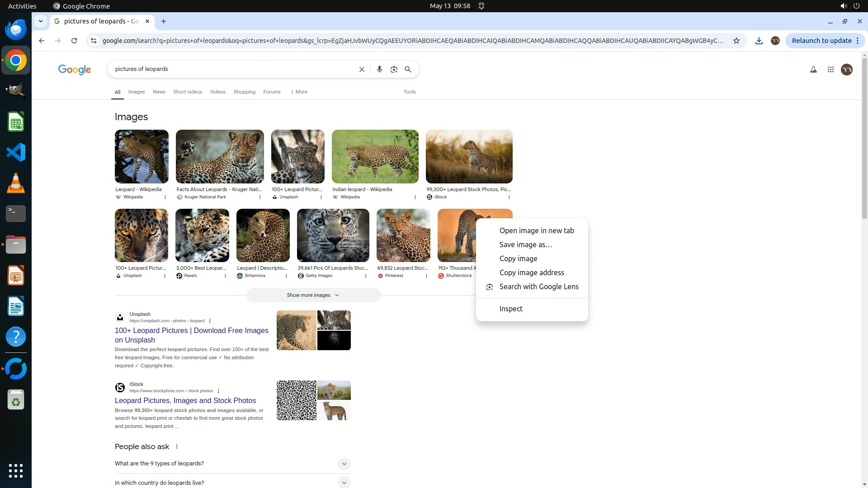The width and height of the screenshot is (868, 488).
Task: Clear the search box with X icon
Action: pos(362,69)
